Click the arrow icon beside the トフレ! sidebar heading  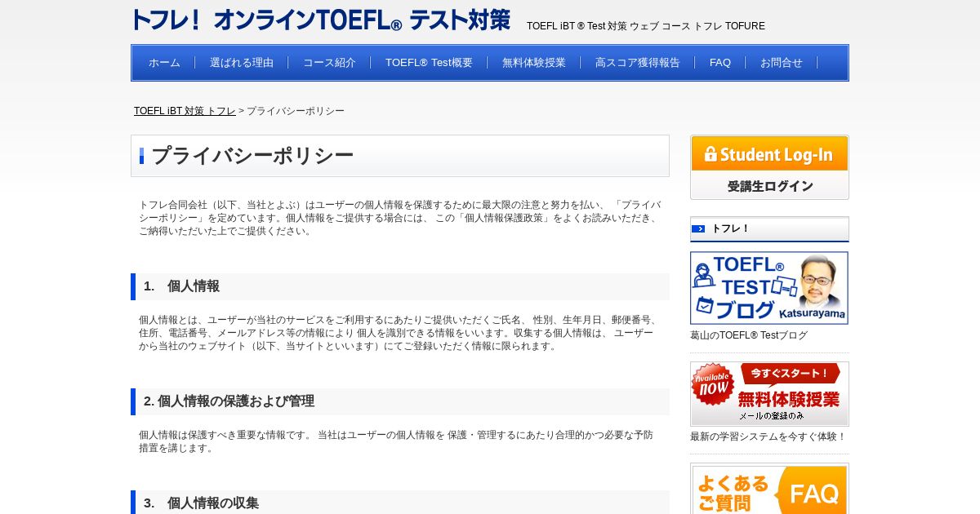pos(698,228)
